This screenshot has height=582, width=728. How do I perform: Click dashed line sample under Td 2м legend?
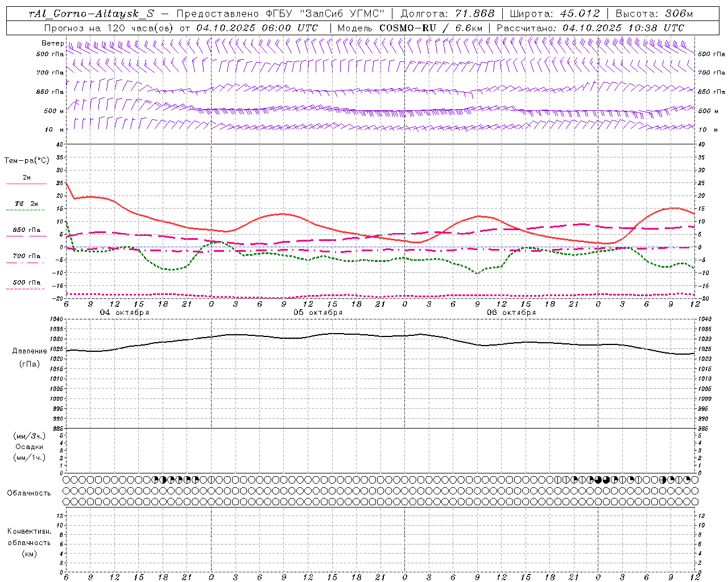click(25, 210)
